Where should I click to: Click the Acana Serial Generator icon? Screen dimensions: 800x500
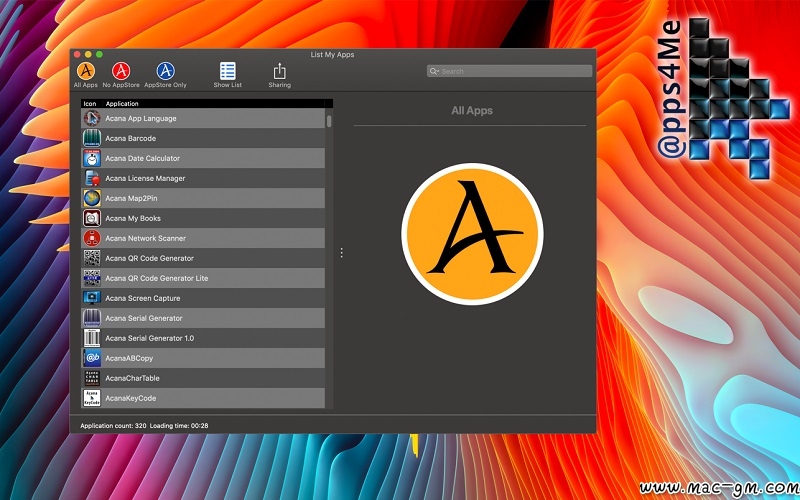[92, 318]
